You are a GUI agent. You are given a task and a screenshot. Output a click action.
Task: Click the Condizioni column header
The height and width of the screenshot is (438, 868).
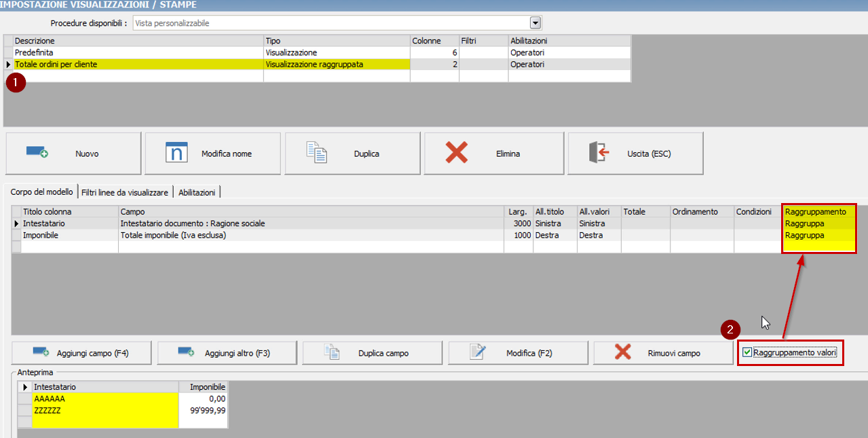point(757,212)
